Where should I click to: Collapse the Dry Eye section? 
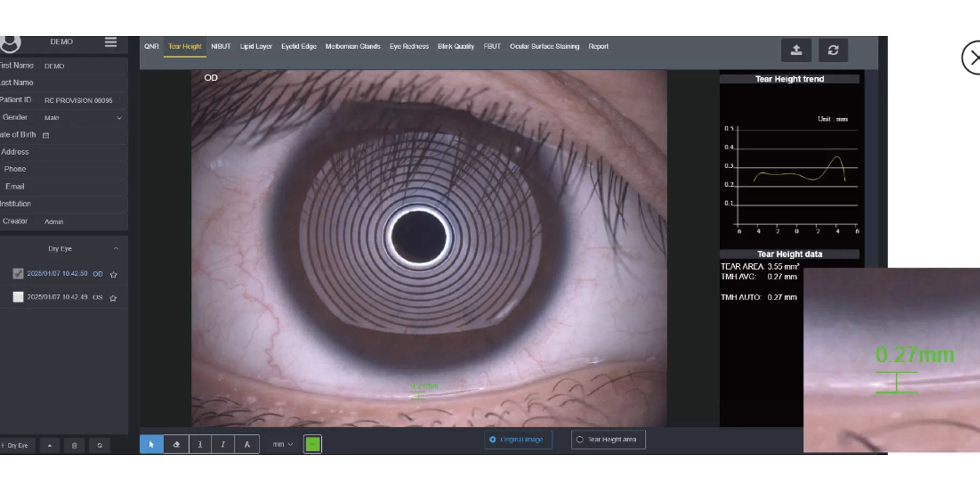(116, 248)
